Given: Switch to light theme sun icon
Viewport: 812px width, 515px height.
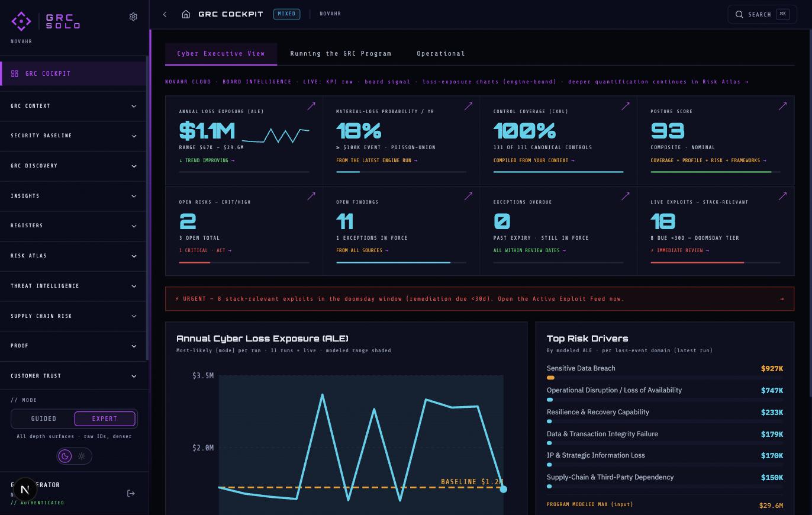Looking at the screenshot, I should coord(82,456).
